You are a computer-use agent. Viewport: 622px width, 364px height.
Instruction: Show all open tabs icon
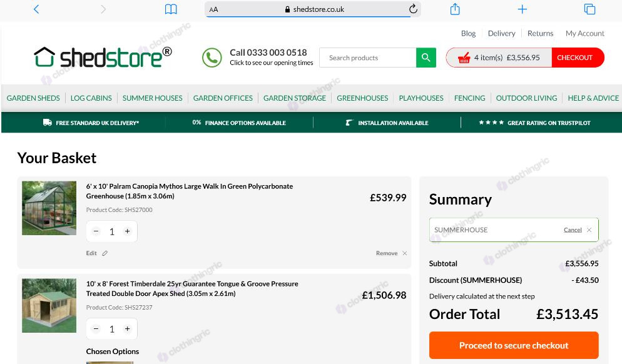[x=590, y=9]
